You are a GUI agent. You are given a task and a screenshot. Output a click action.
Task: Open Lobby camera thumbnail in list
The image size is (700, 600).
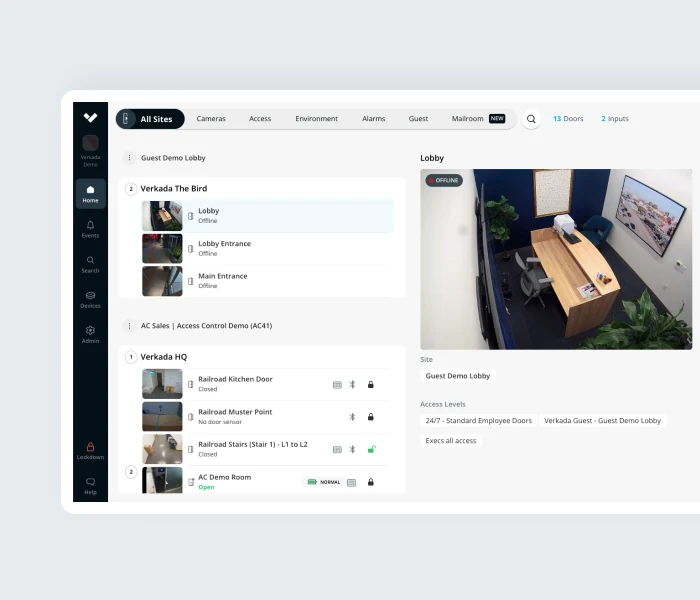click(162, 216)
